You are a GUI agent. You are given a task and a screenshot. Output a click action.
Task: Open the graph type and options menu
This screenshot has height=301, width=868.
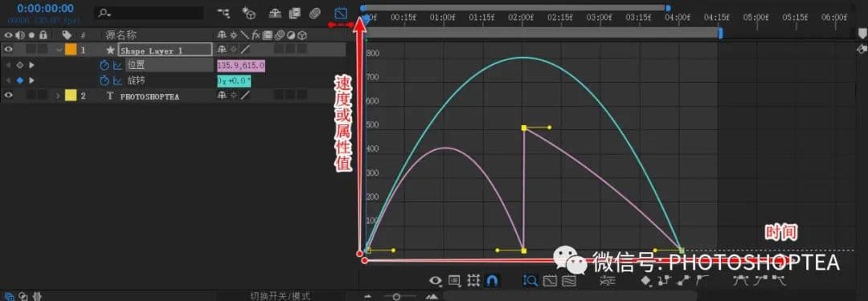pyautogui.click(x=454, y=281)
